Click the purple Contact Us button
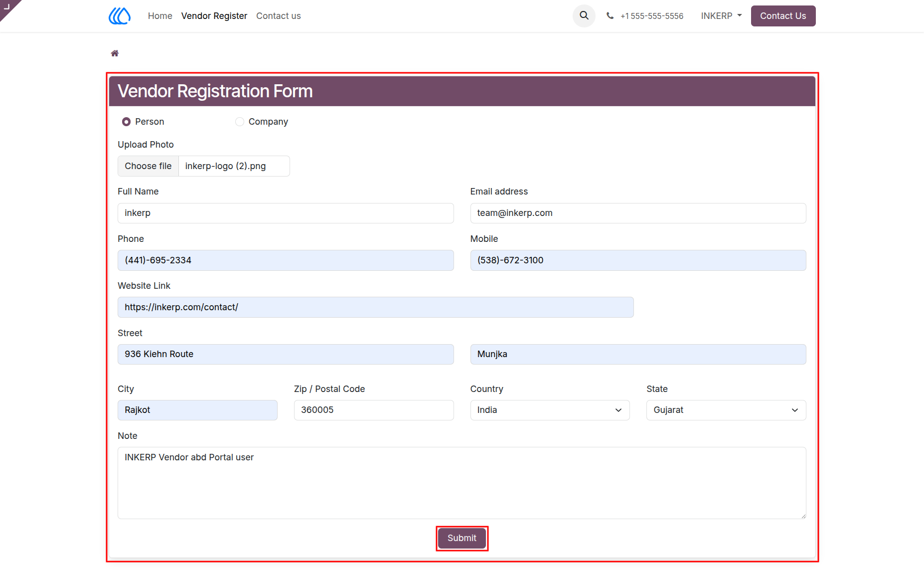This screenshot has height=585, width=924. pyautogui.click(x=783, y=16)
